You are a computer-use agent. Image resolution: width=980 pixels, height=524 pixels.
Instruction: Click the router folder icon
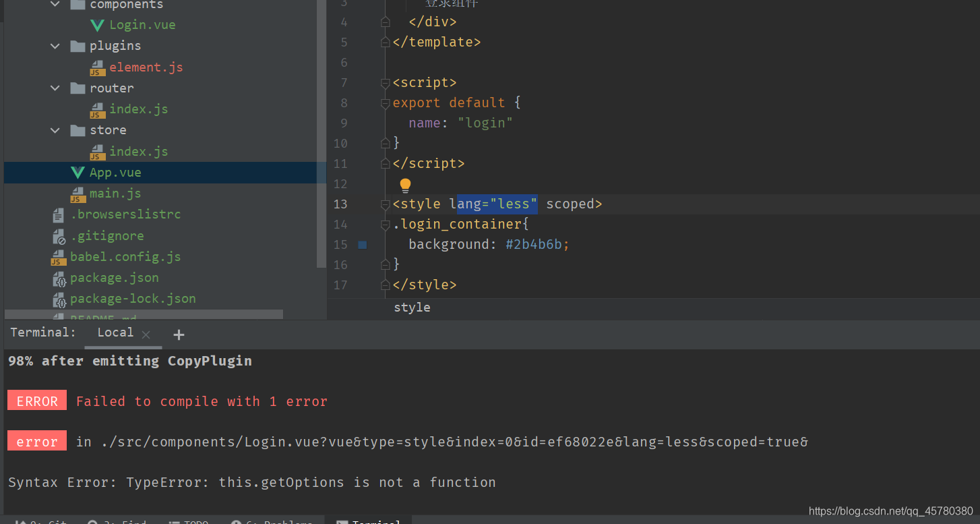78,88
